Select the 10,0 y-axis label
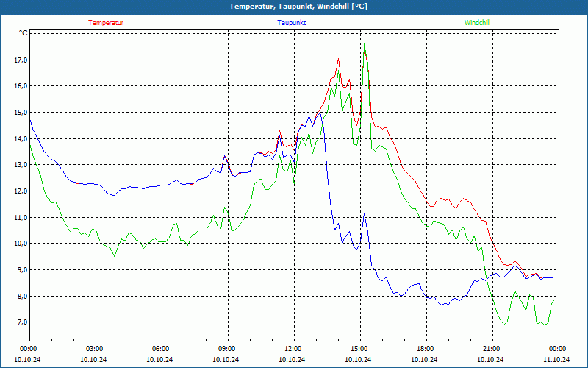 (x=21, y=244)
